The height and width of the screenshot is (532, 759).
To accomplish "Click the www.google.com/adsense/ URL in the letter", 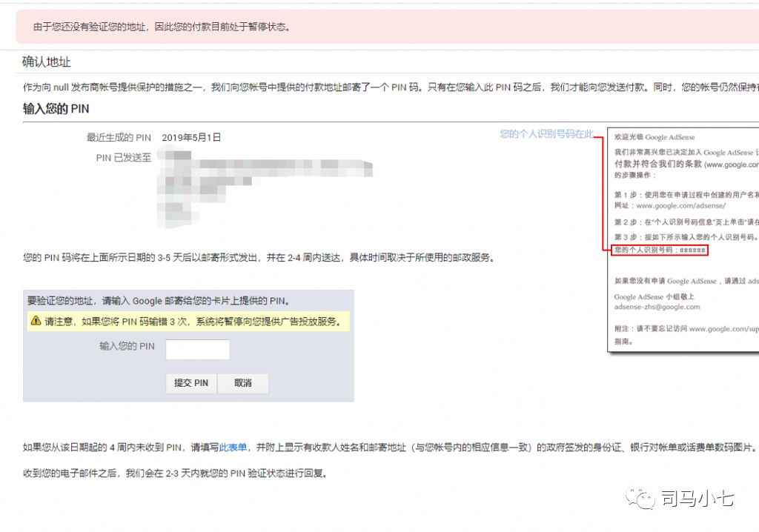I will point(680,206).
